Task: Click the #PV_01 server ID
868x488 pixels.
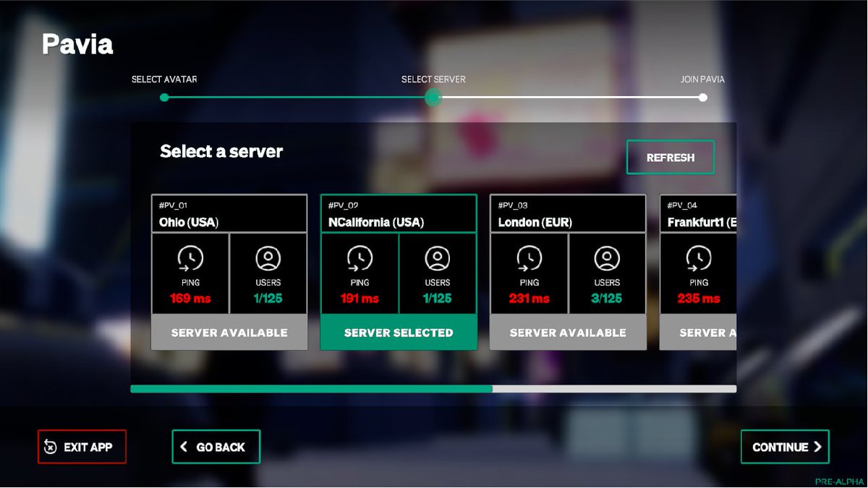Action: pyautogui.click(x=174, y=205)
